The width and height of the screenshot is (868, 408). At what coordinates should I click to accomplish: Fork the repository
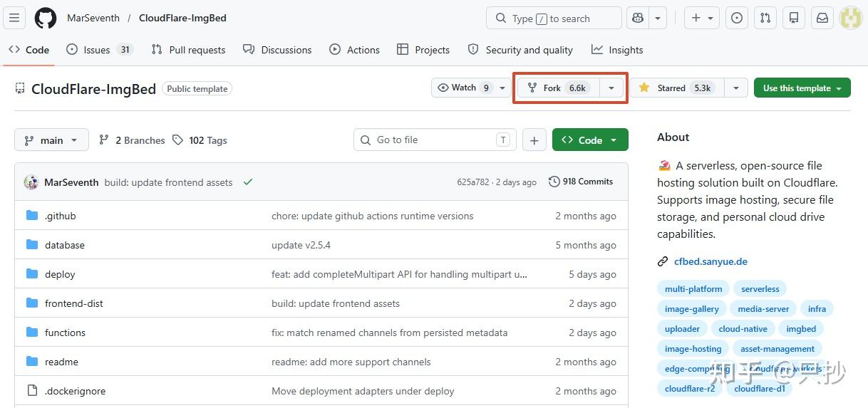point(558,88)
